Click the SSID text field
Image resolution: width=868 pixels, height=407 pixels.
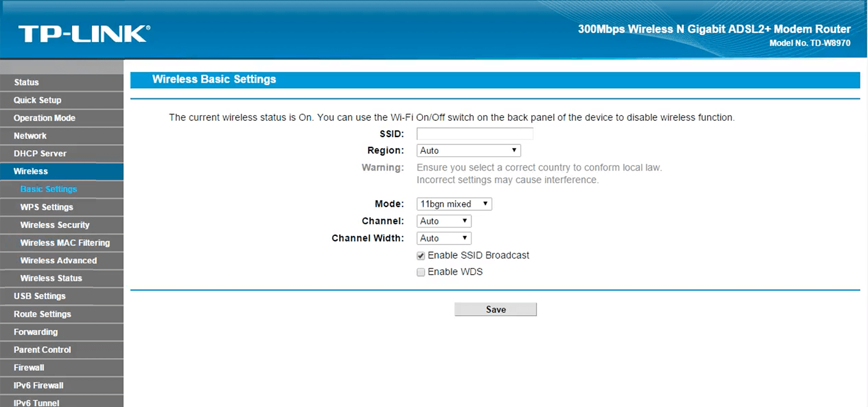click(475, 134)
